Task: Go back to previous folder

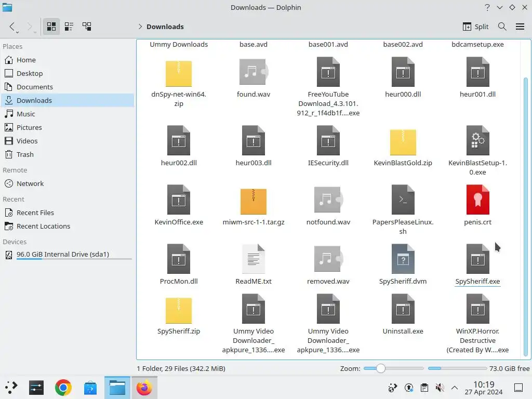Action: pyautogui.click(x=13, y=26)
